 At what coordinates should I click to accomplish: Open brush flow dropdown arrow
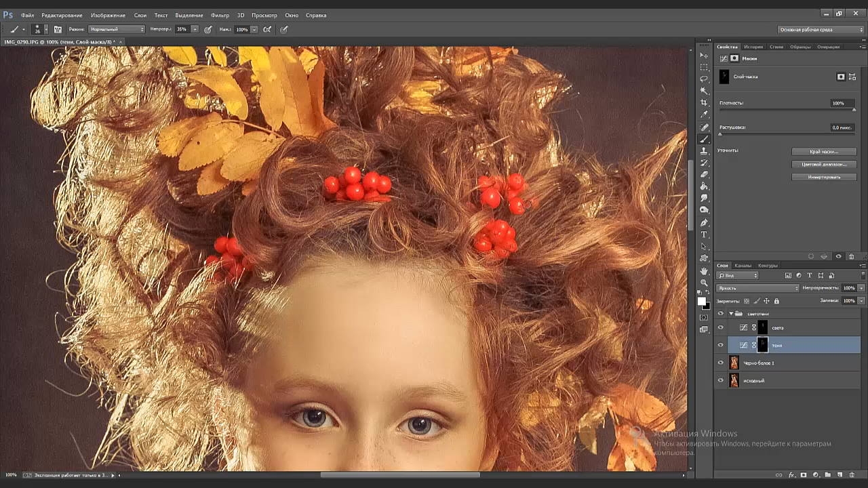click(x=254, y=29)
